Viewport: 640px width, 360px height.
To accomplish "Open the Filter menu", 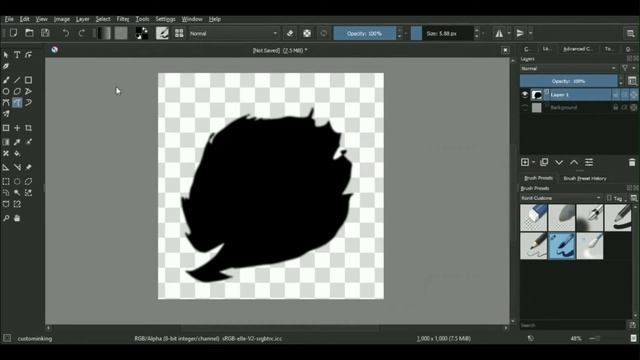I will [x=123, y=19].
